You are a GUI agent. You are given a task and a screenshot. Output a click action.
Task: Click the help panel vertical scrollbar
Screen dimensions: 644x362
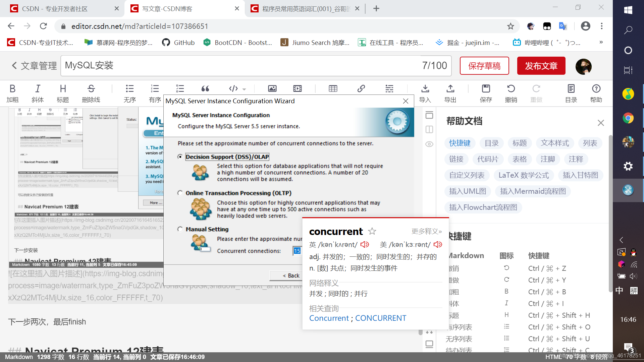tap(610, 214)
